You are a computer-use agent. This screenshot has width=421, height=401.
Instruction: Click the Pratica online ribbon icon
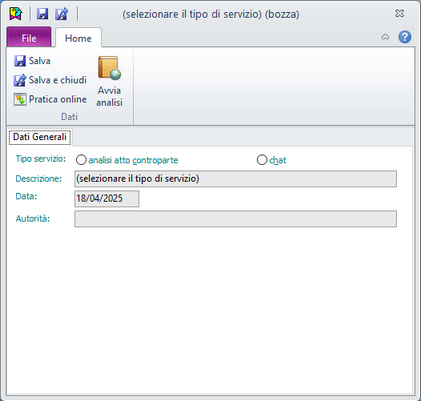pos(20,99)
